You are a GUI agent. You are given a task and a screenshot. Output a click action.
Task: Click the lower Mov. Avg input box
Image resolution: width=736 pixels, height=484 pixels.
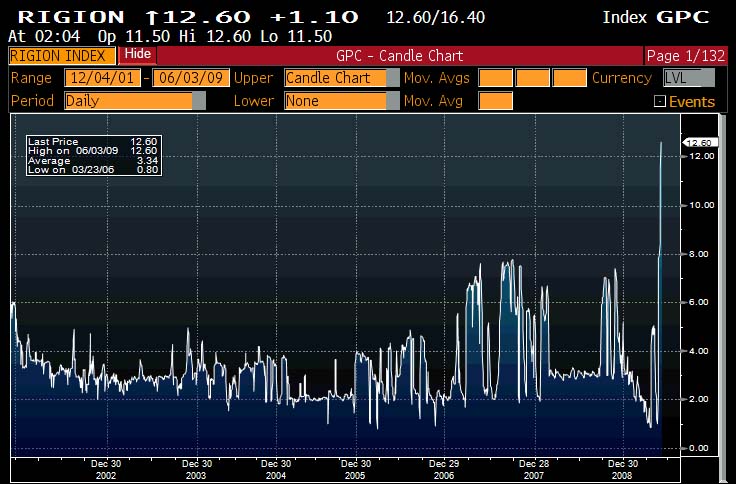coord(495,100)
